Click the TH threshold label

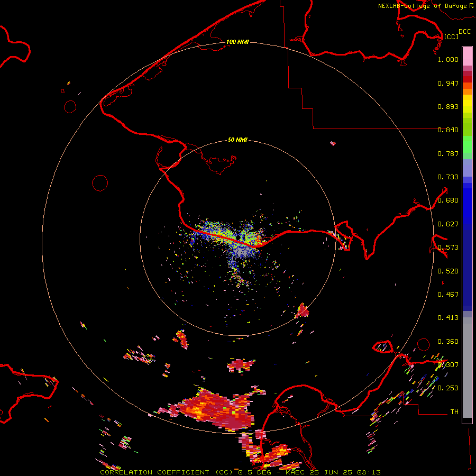[x=454, y=412]
